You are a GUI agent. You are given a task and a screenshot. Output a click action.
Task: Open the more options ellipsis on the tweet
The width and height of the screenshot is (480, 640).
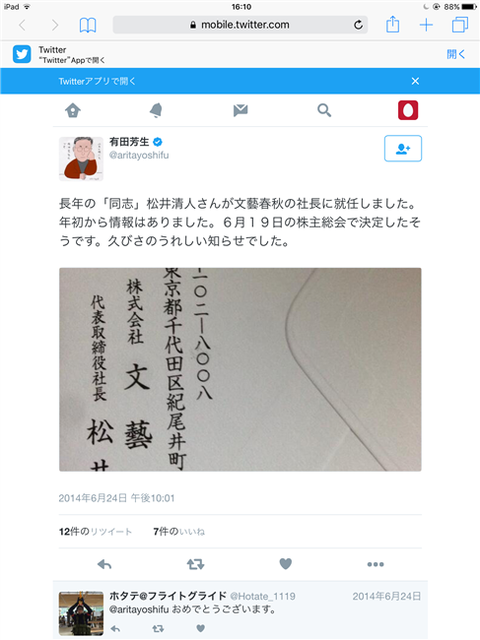(376, 564)
